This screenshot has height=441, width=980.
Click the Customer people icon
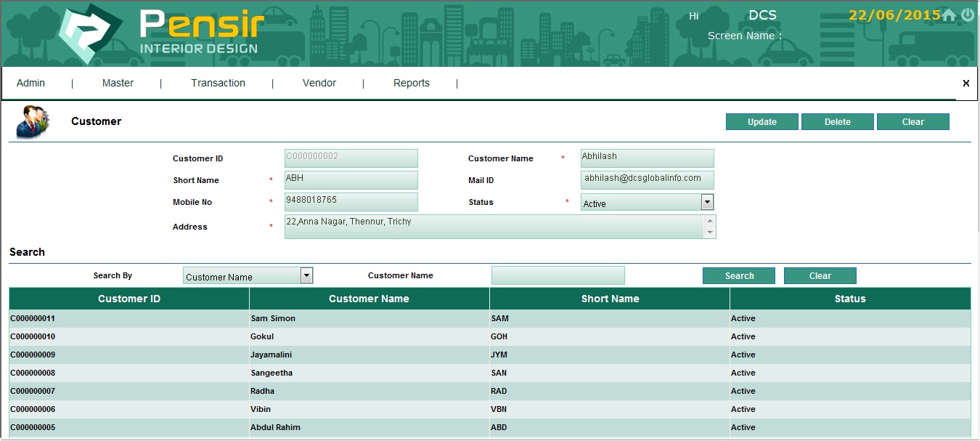pos(33,121)
